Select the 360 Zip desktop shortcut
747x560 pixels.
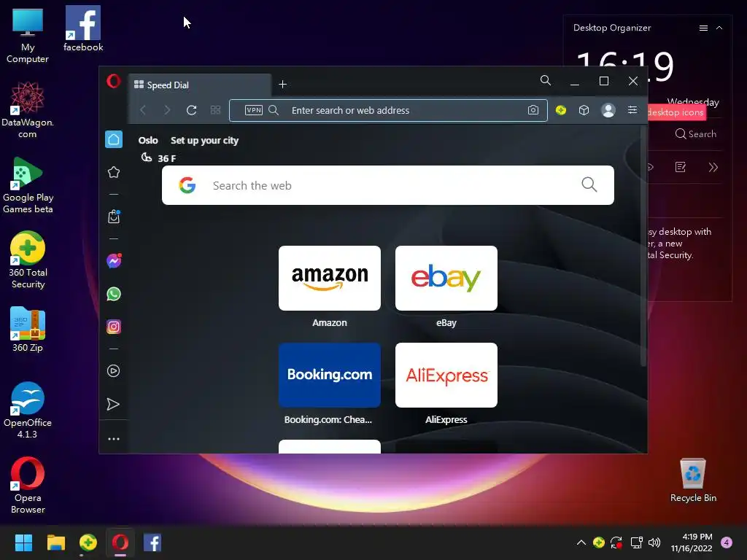tap(28, 330)
